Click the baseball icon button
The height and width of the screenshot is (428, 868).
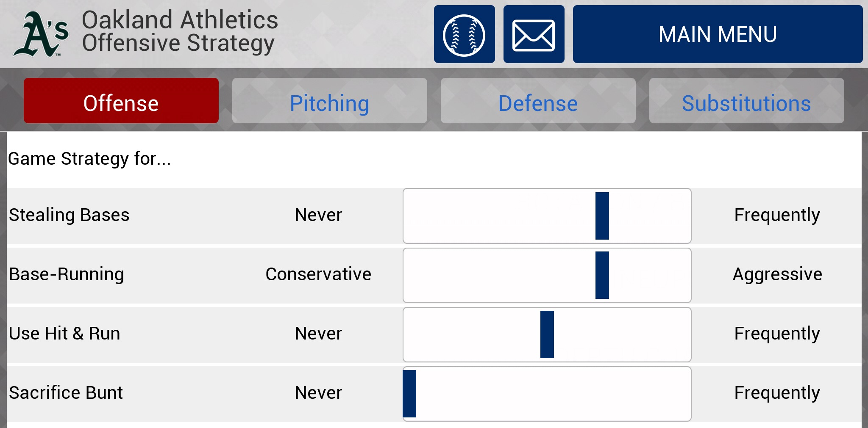pos(464,34)
